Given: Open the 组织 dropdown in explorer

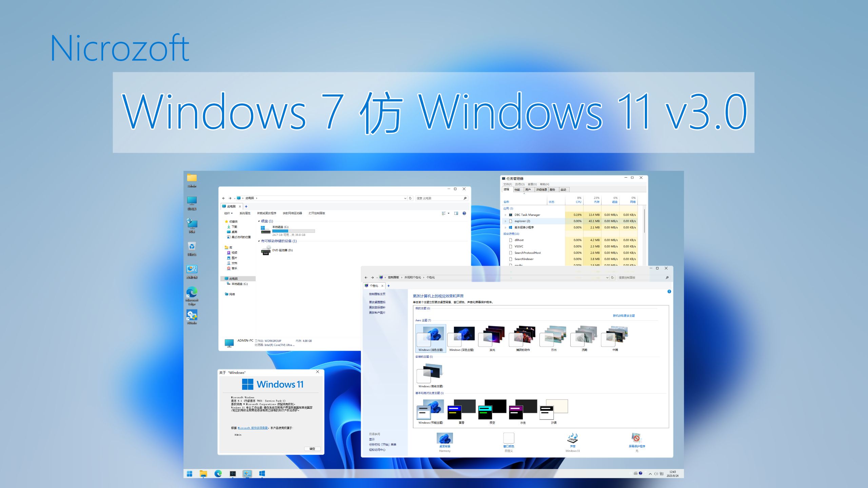Looking at the screenshot, I should (x=228, y=213).
